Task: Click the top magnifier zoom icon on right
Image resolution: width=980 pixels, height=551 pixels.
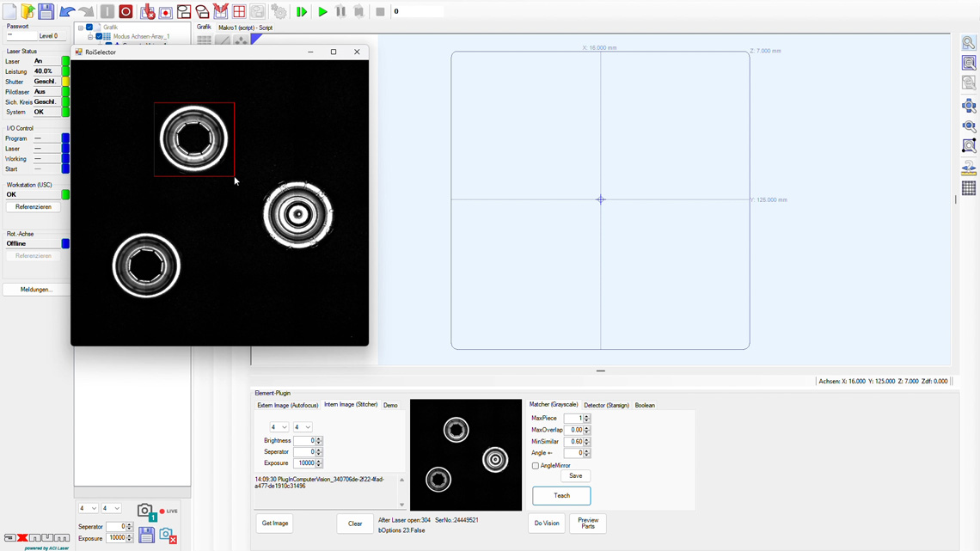Action: point(969,43)
